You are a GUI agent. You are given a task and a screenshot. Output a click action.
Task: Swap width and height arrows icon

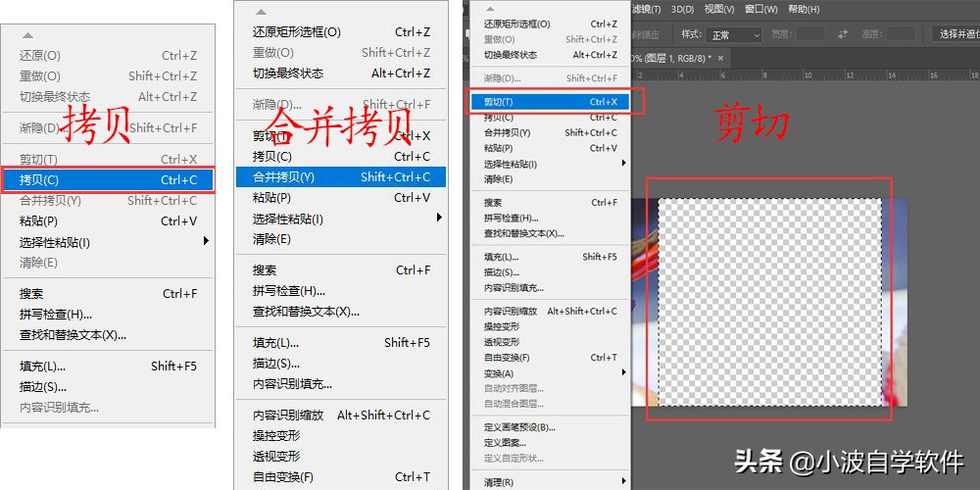coord(844,34)
